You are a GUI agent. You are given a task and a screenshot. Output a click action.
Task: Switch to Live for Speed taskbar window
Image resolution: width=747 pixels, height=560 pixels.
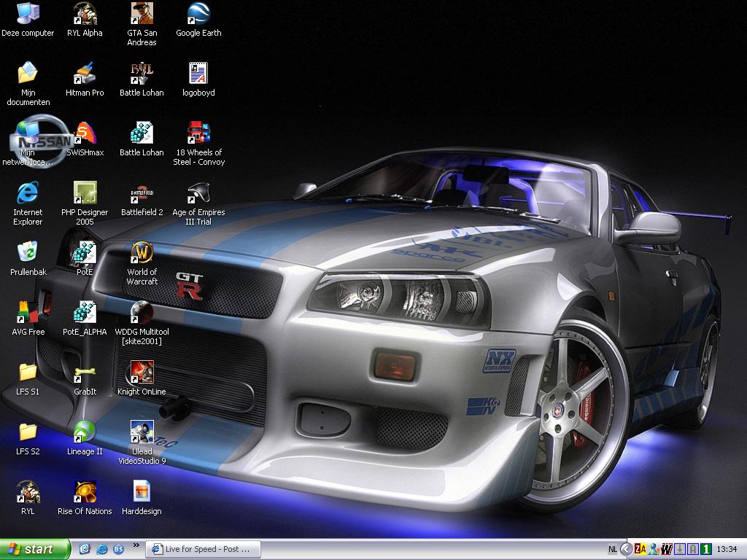tap(204, 549)
